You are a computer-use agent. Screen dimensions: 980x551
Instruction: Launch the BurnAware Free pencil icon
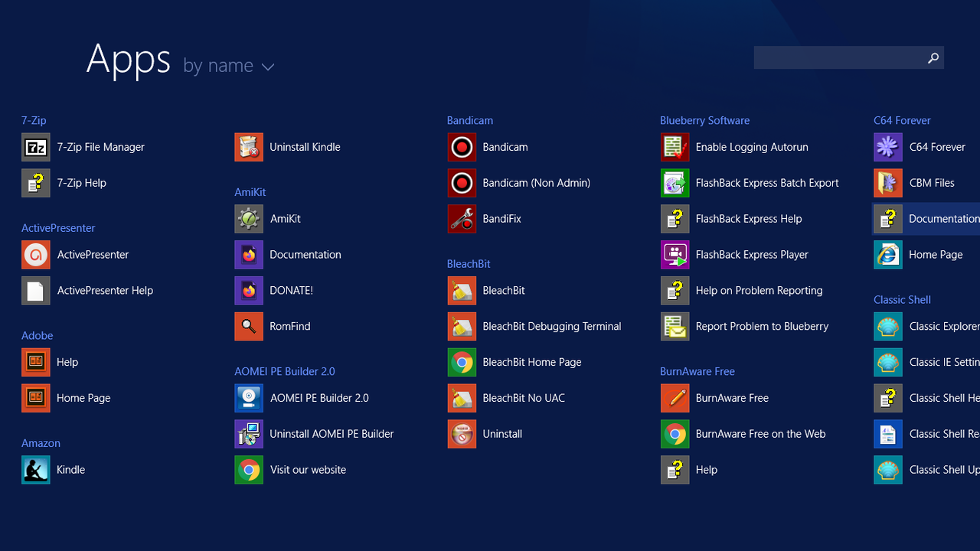click(x=675, y=398)
